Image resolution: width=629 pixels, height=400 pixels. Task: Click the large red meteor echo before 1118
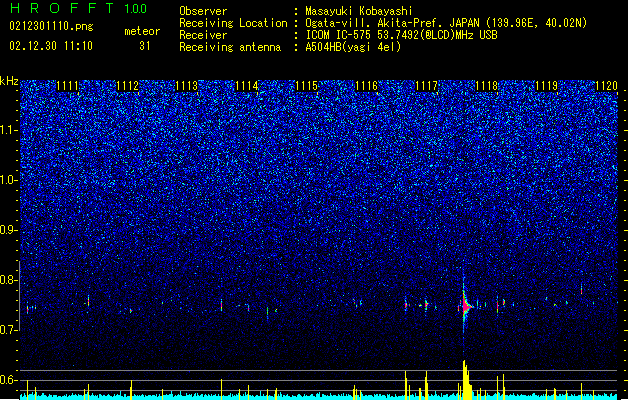pyautogui.click(x=465, y=306)
